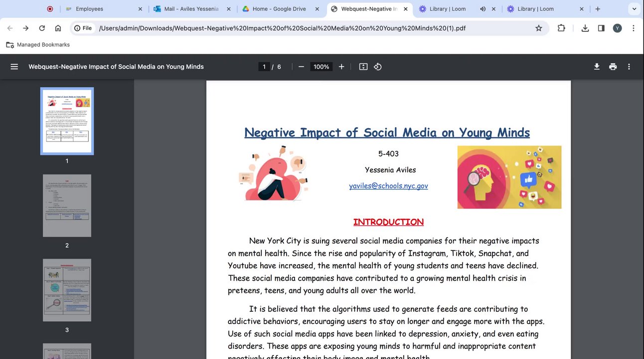Jump to page 3 thumbnail
The height and width of the screenshot is (359, 644).
pyautogui.click(x=67, y=290)
